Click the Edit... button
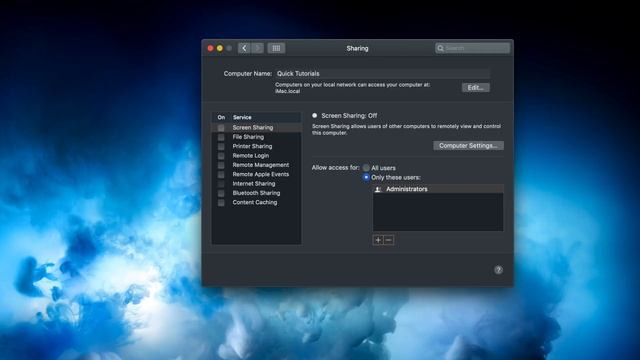640x360 pixels. (x=476, y=88)
